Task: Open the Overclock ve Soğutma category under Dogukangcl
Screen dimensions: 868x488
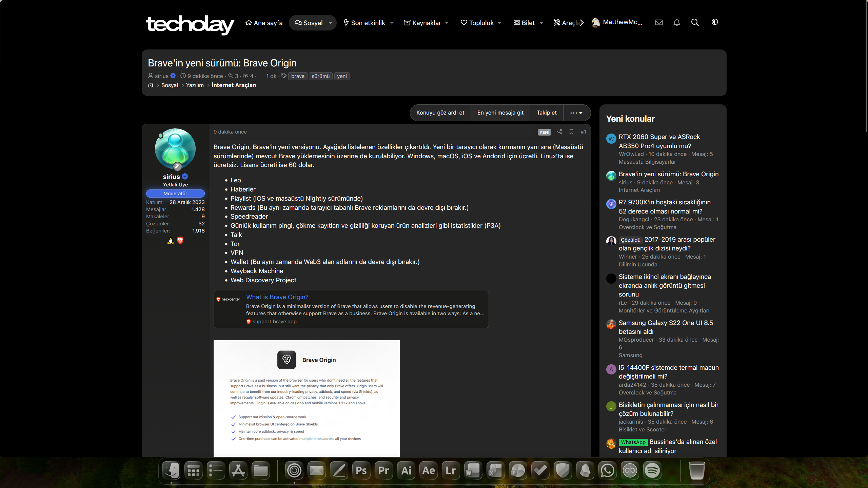Action: click(647, 227)
